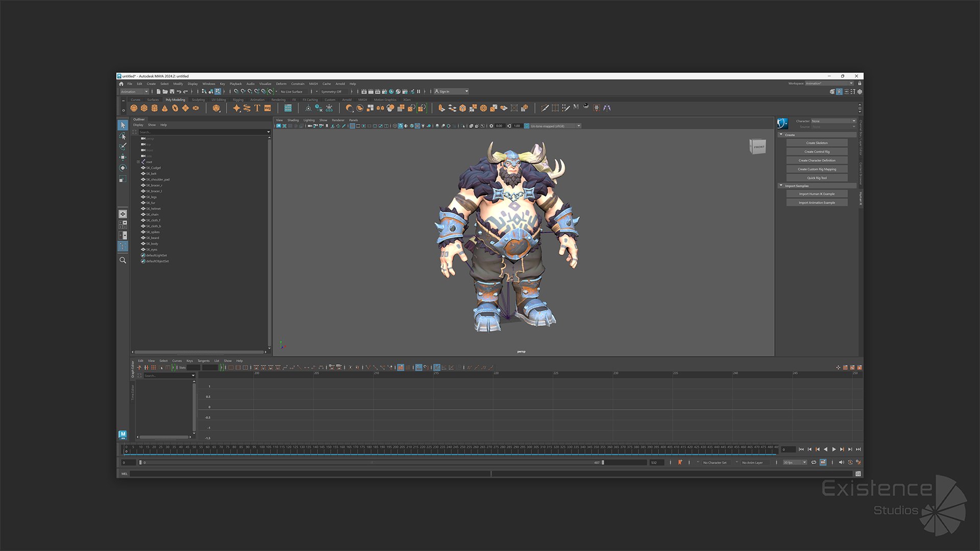The height and width of the screenshot is (551, 980).
Task: Click the SVG import shelf icon
Action: click(x=267, y=108)
